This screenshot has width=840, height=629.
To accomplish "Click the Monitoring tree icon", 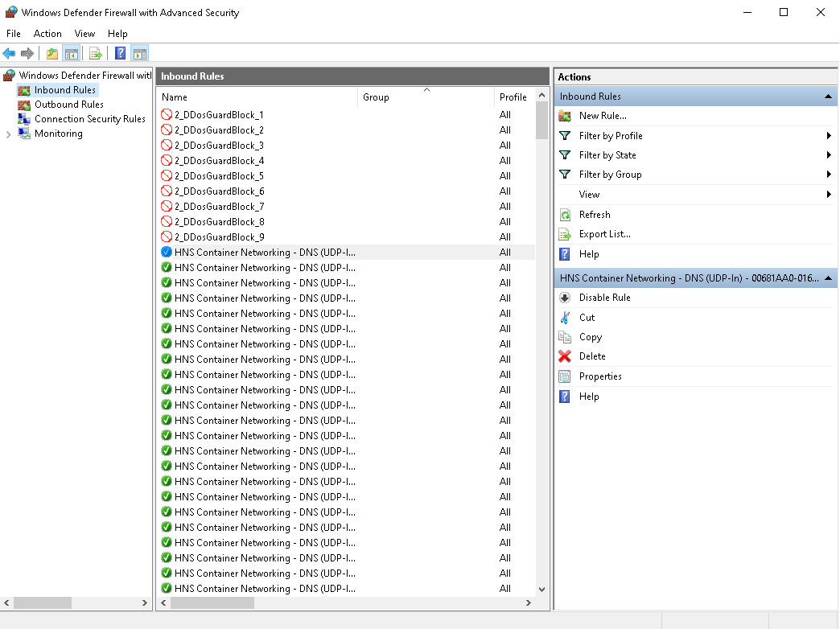I will point(23,134).
